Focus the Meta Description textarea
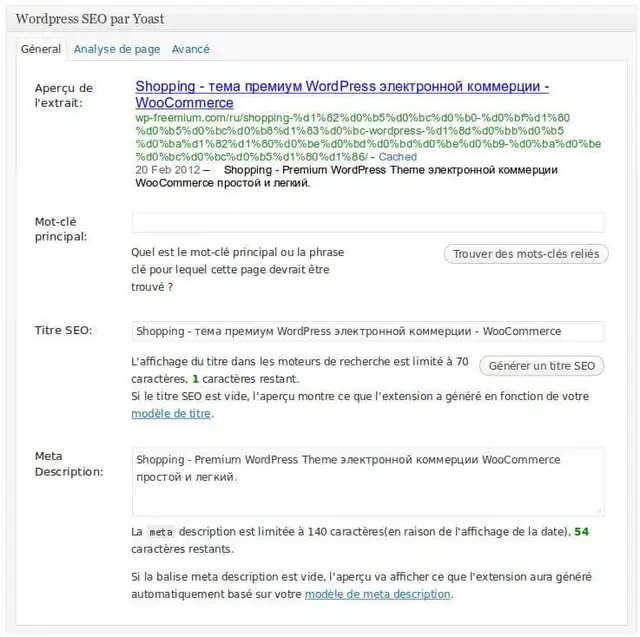This screenshot has height=637, width=640. [368, 482]
